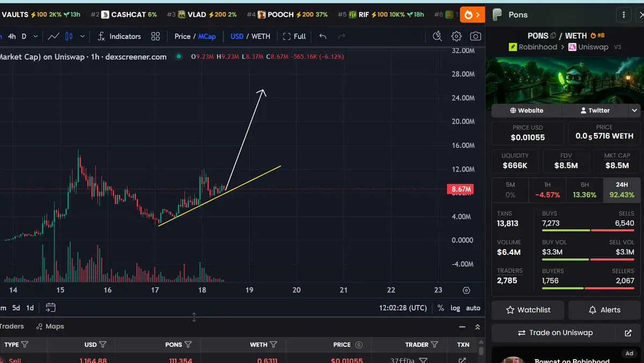Open the Pons Twitter link

pyautogui.click(x=595, y=111)
